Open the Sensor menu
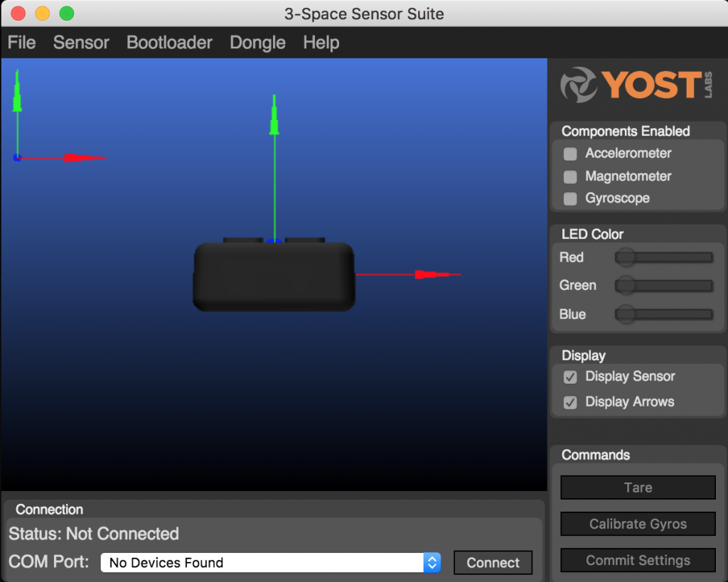 point(81,43)
